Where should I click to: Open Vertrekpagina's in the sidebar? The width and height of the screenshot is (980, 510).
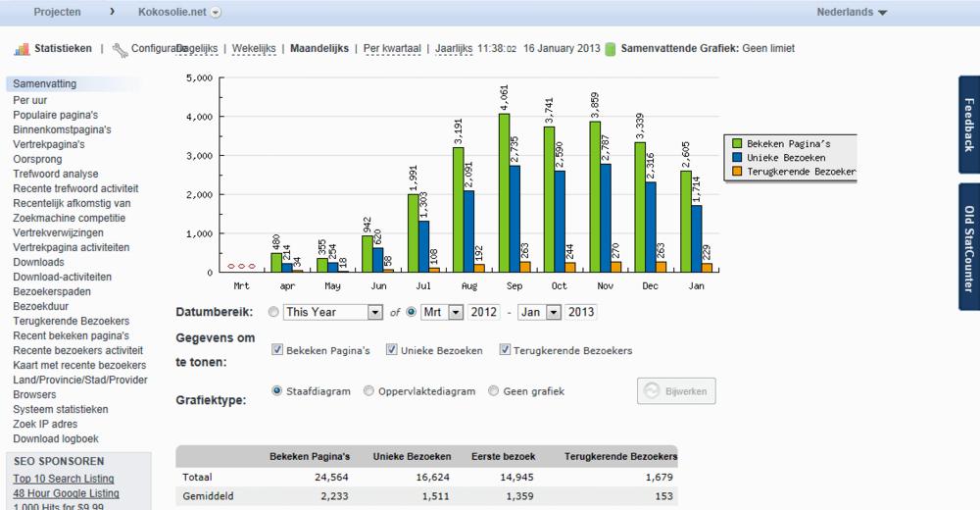(49, 144)
